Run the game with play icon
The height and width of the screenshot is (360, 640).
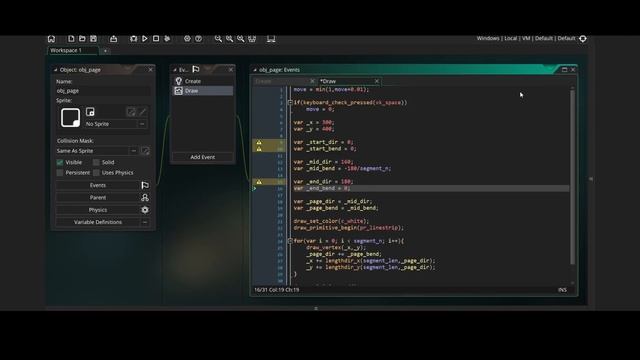144,38
